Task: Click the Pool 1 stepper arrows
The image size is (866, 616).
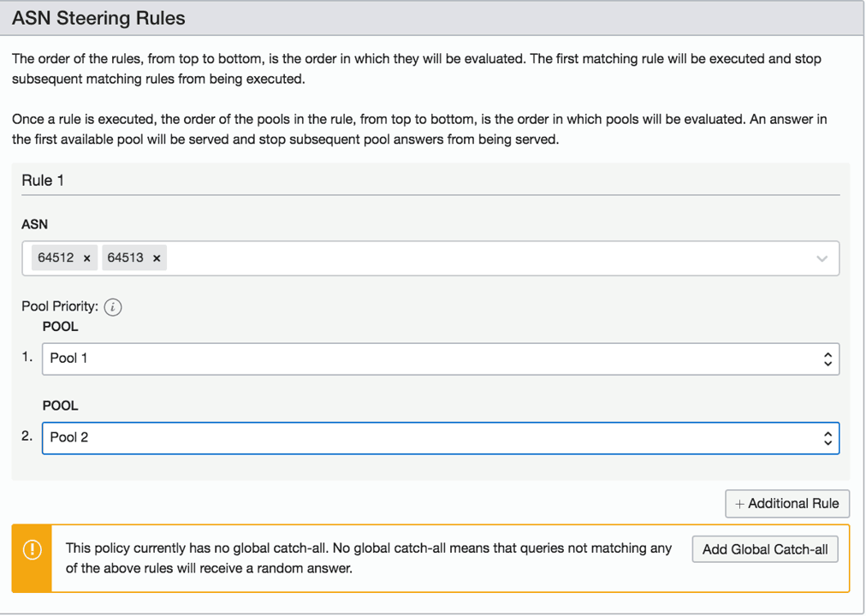Action: [827, 358]
